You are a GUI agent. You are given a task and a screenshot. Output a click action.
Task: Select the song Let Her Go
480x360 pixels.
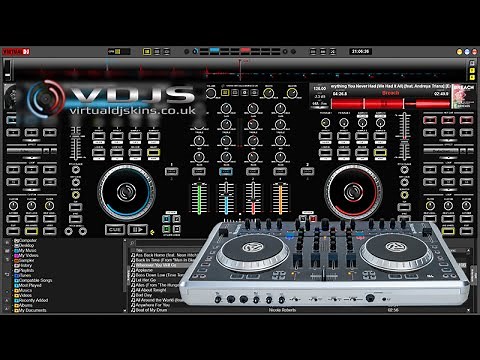[x=146, y=280]
